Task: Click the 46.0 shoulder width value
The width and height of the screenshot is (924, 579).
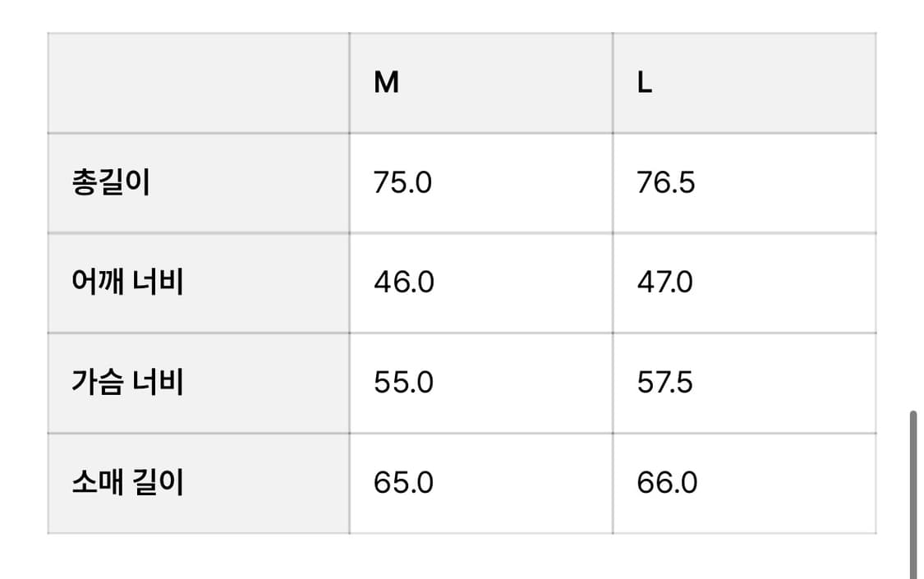Action: [x=403, y=283]
